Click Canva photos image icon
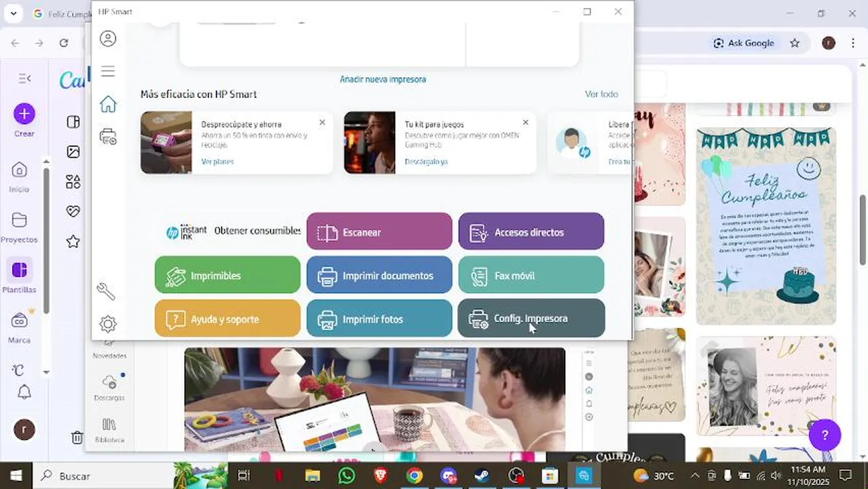Viewport: 868px width, 489px height. 73,152
